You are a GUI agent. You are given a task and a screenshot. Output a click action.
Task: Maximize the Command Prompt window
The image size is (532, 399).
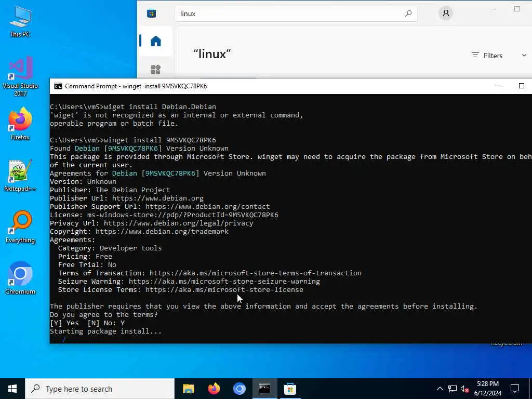[x=522, y=86]
